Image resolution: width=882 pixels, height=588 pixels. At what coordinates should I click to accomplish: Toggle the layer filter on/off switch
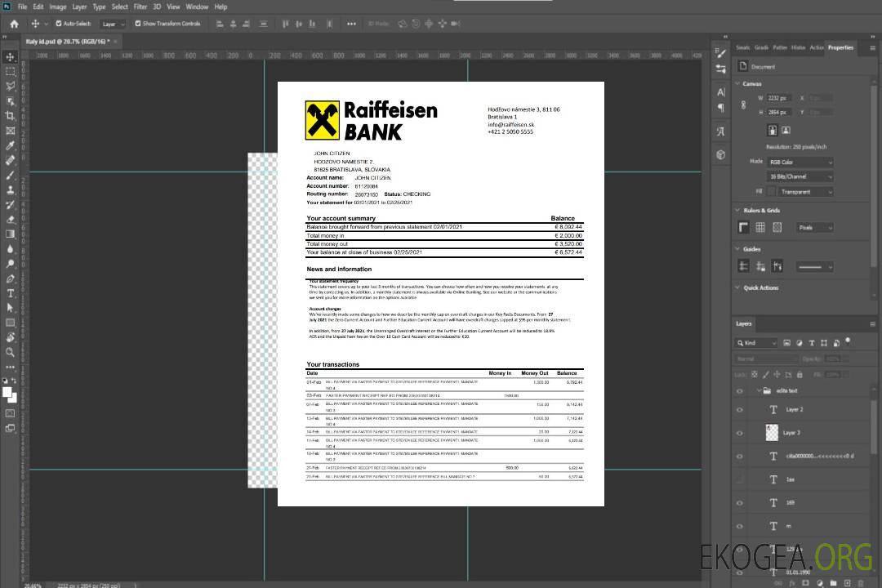coord(848,341)
